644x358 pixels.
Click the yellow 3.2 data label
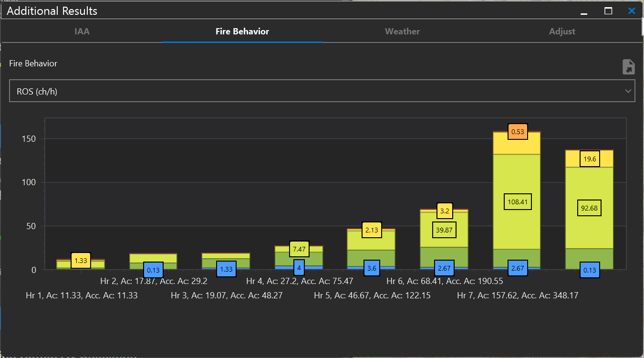pos(445,211)
